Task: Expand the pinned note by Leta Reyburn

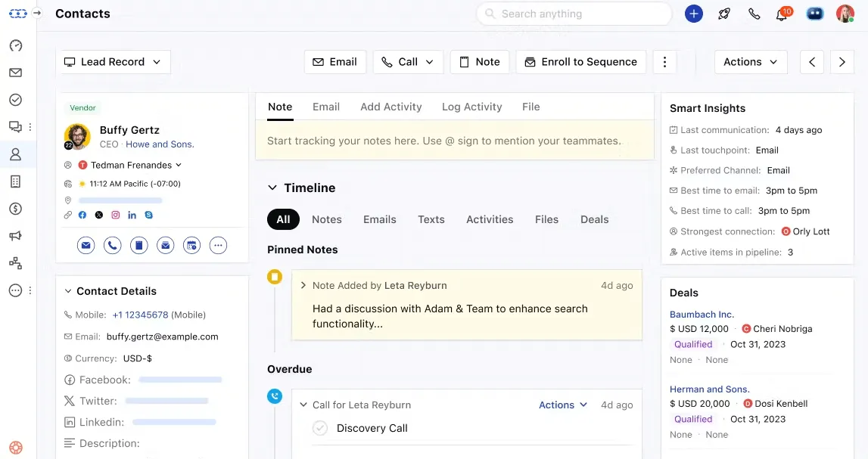Action: pos(303,285)
